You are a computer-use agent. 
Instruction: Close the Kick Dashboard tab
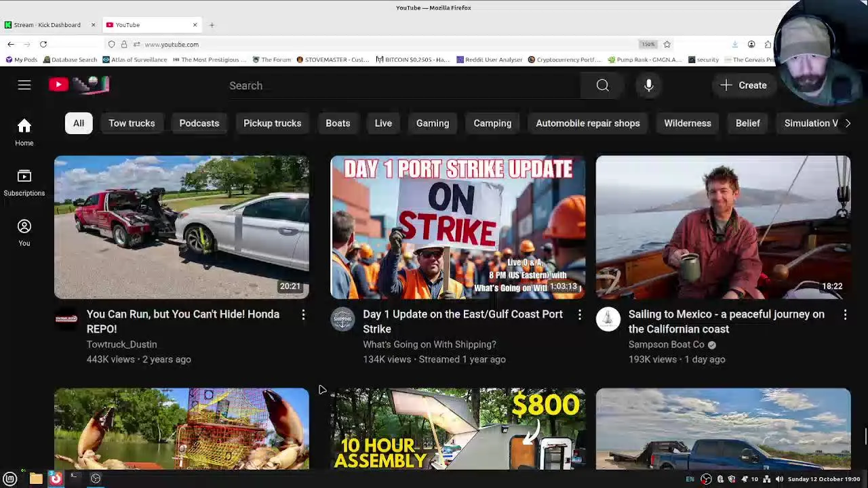click(93, 25)
